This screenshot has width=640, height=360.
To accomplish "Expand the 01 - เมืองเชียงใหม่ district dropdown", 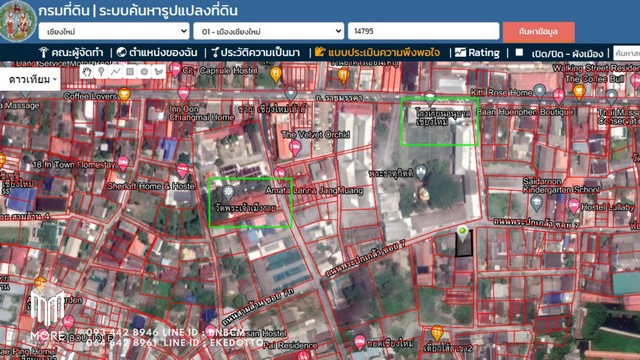I will 268,31.
